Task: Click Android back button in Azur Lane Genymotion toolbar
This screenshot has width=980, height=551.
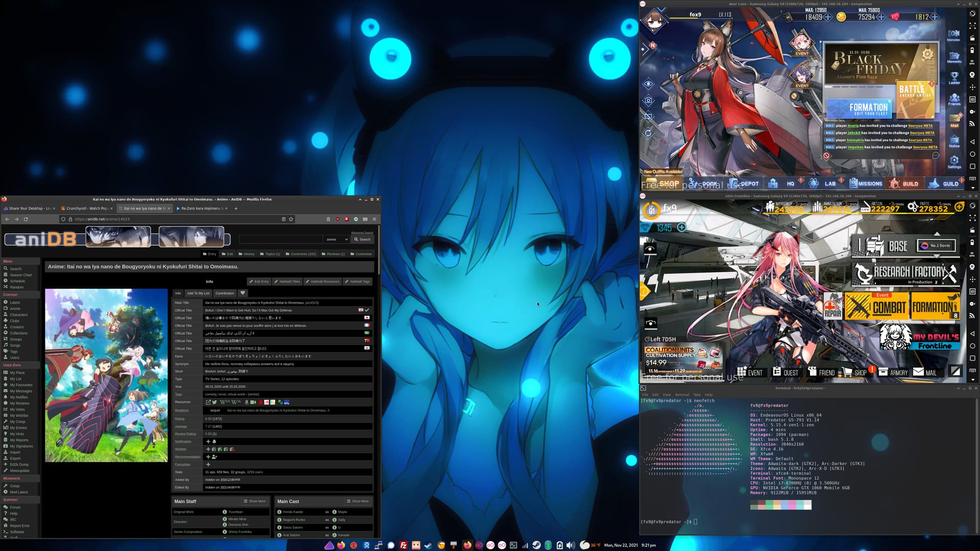Action: tap(972, 142)
